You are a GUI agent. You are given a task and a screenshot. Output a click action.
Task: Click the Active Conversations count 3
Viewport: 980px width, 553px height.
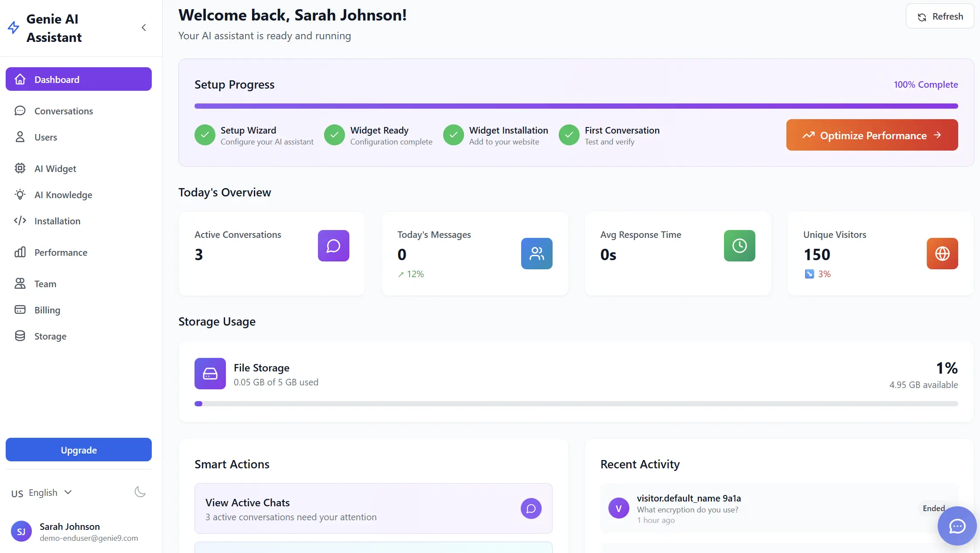[x=199, y=254]
